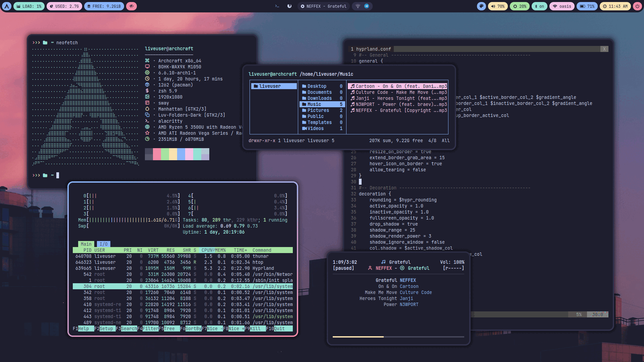
Task: Click the pink color block in neofetch
Action: 157,154
